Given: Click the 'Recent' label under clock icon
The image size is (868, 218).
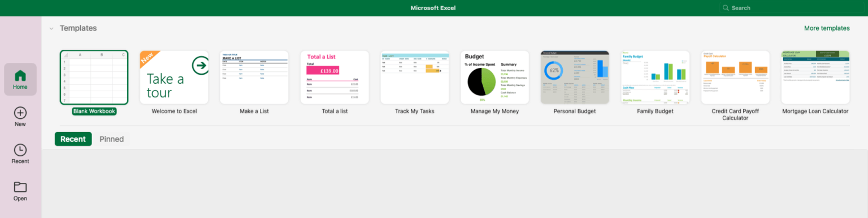Looking at the screenshot, I should 20,161.
